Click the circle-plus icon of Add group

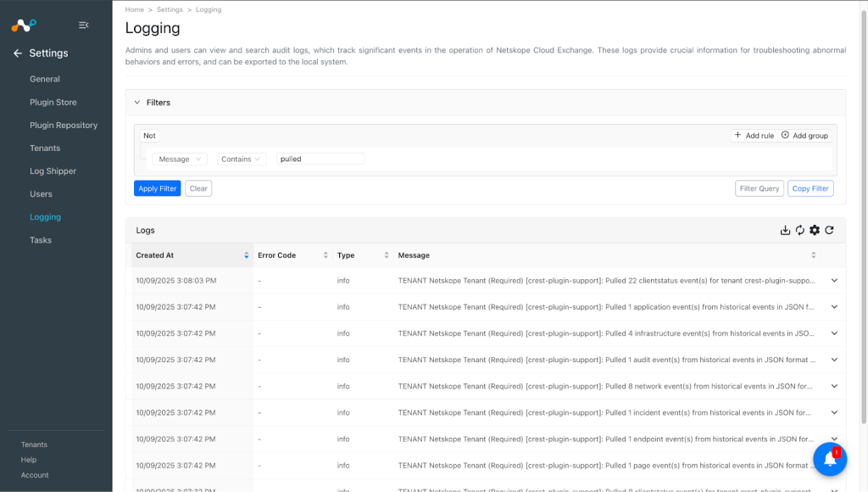click(785, 135)
